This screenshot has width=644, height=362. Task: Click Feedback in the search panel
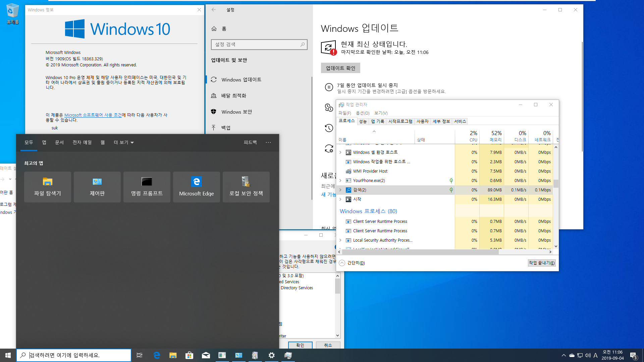tap(250, 142)
